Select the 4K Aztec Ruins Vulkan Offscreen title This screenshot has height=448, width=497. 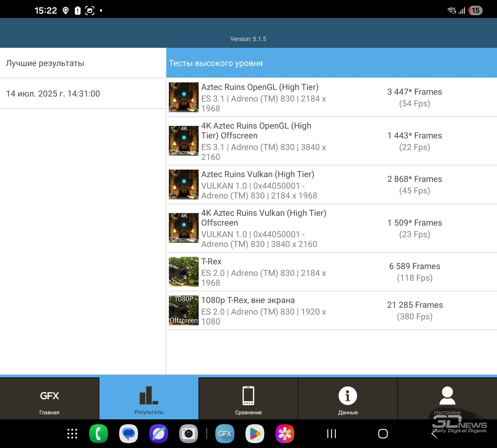coord(264,218)
